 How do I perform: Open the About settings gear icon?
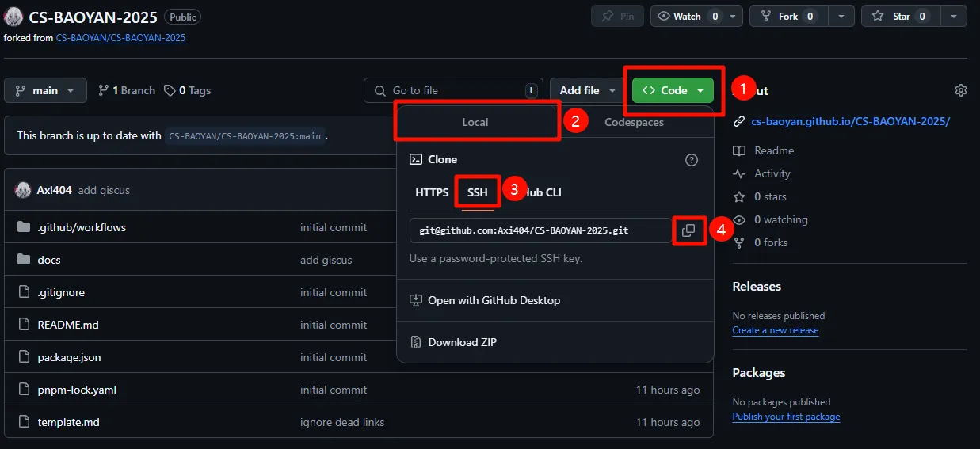pos(960,90)
